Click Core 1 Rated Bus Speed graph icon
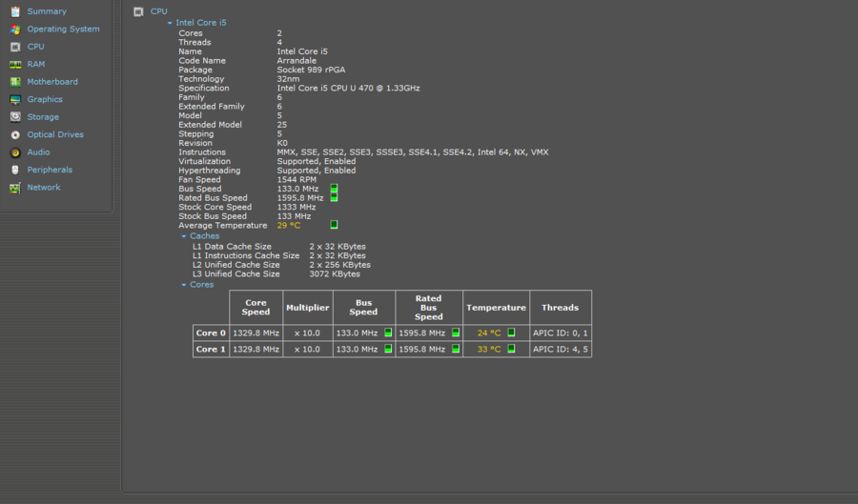This screenshot has width=858, height=504. [x=456, y=349]
